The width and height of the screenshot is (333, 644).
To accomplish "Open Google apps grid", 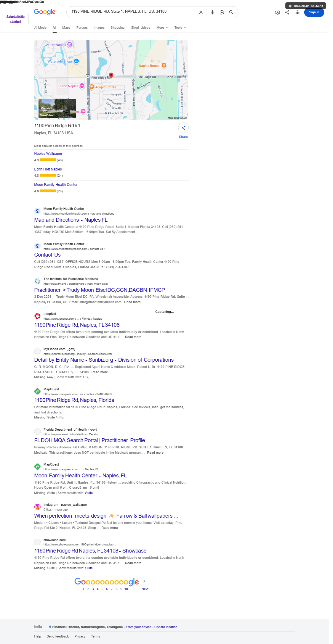I will [x=297, y=12].
